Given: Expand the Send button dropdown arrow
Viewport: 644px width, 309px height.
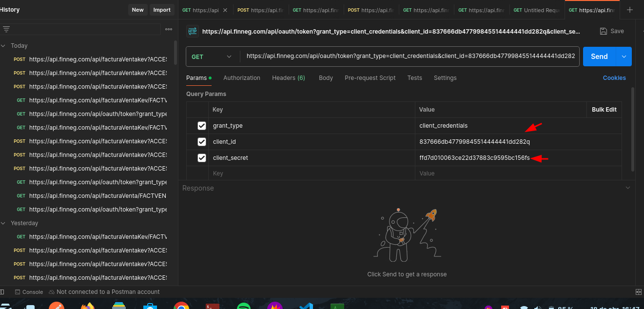Looking at the screenshot, I should point(624,57).
